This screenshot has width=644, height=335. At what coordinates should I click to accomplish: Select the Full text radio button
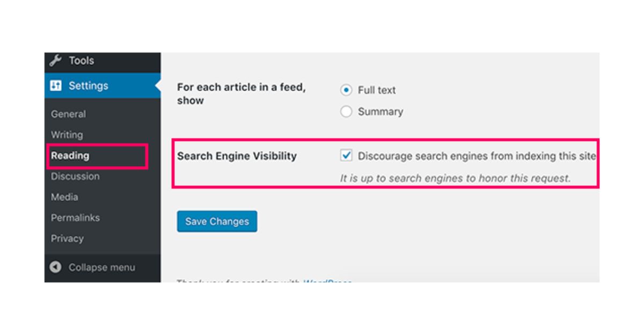click(x=346, y=90)
